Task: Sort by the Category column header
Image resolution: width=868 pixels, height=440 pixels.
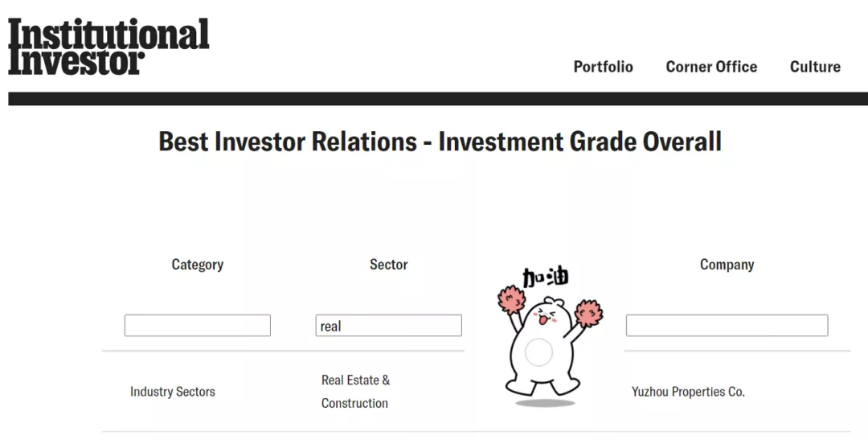Action: click(197, 265)
